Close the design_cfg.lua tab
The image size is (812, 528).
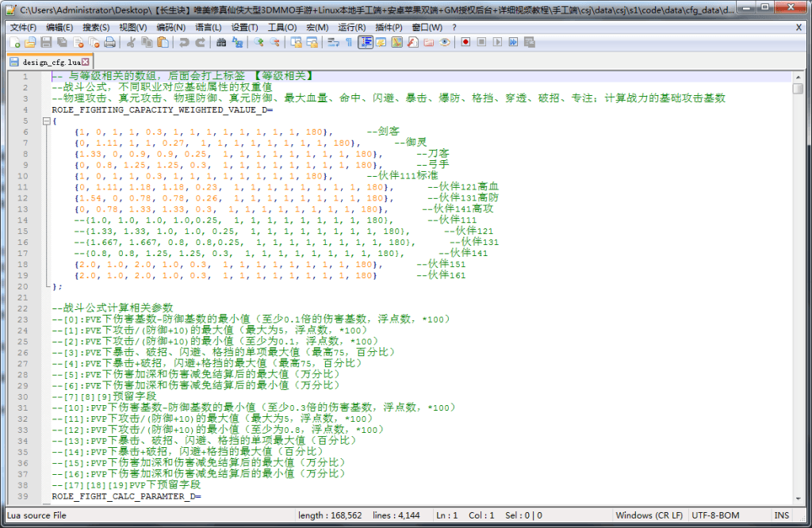(x=86, y=61)
